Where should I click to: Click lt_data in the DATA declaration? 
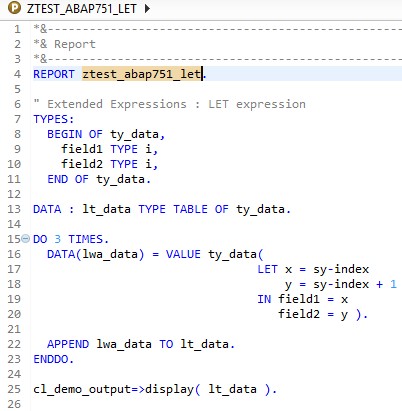pos(106,209)
